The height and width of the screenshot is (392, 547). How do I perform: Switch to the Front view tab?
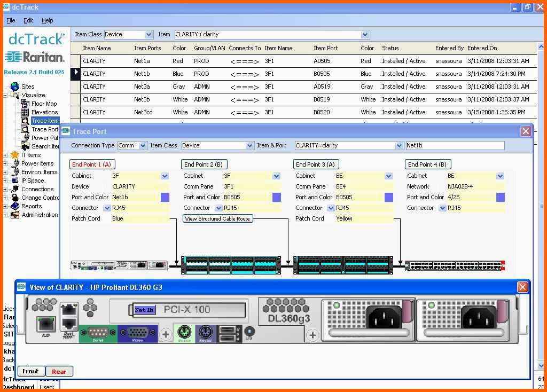30,371
